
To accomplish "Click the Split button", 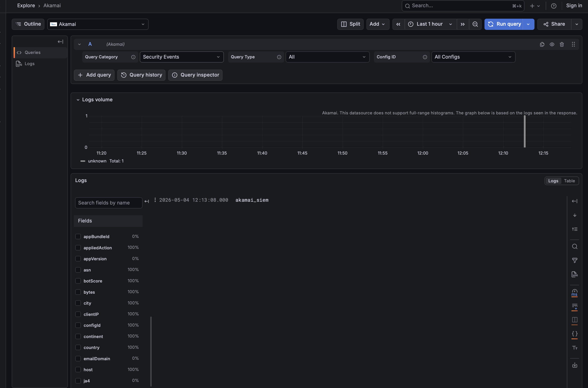I will pyautogui.click(x=350, y=24).
